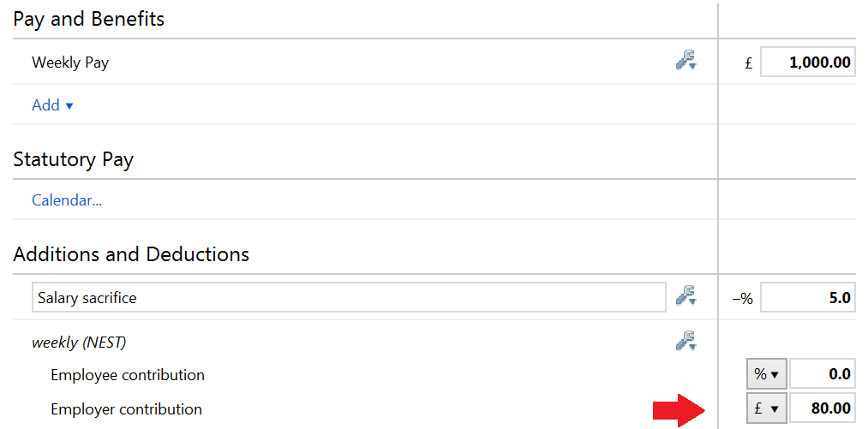Expand the Add dropdown under Pay and Benefits
This screenshot has width=868, height=429.
pyautogui.click(x=52, y=105)
